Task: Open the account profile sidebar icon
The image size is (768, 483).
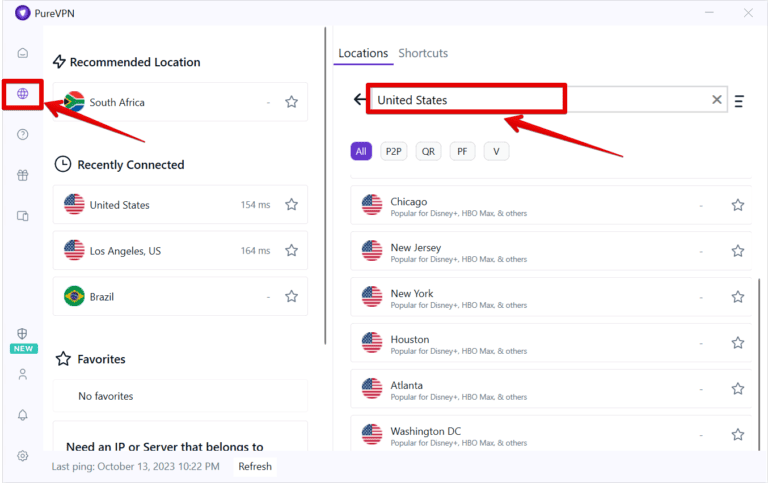Action: coord(22,374)
